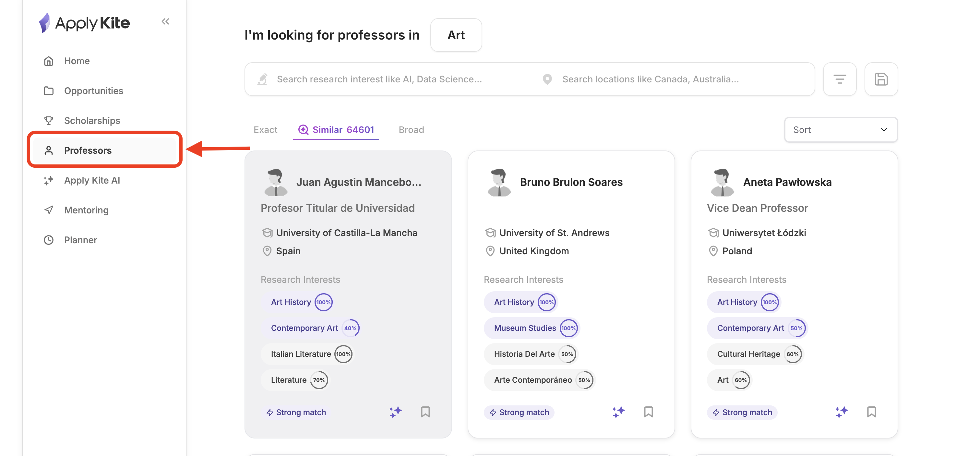The image size is (980, 456).
Task: Collapse the sidebar with the double-chevron icon
Action: tap(165, 22)
